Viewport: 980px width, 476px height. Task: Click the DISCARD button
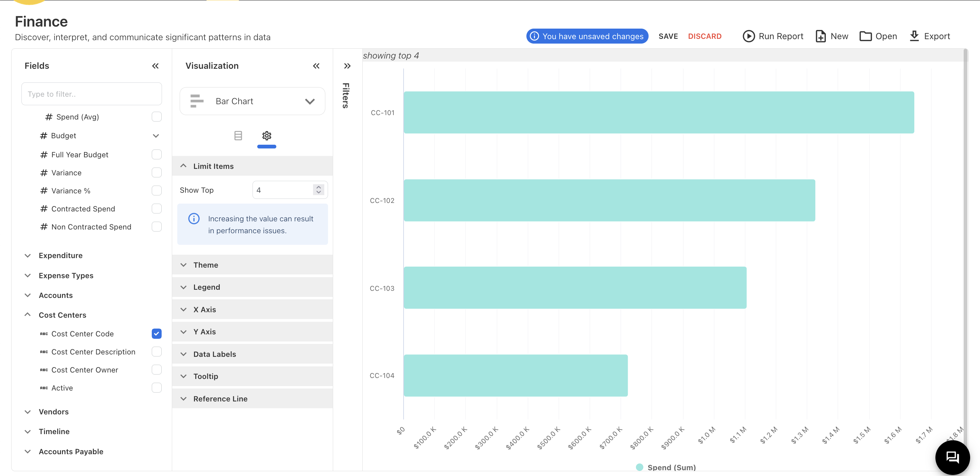coord(705,36)
